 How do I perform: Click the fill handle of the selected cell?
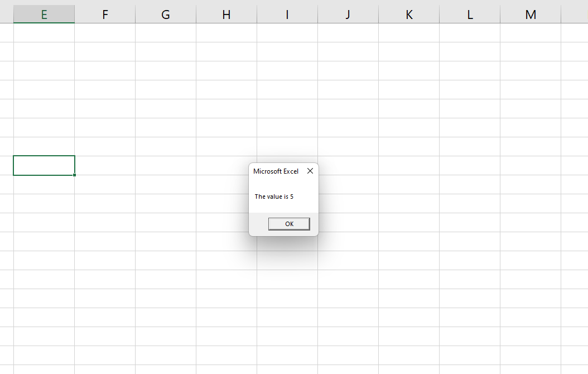tap(75, 175)
